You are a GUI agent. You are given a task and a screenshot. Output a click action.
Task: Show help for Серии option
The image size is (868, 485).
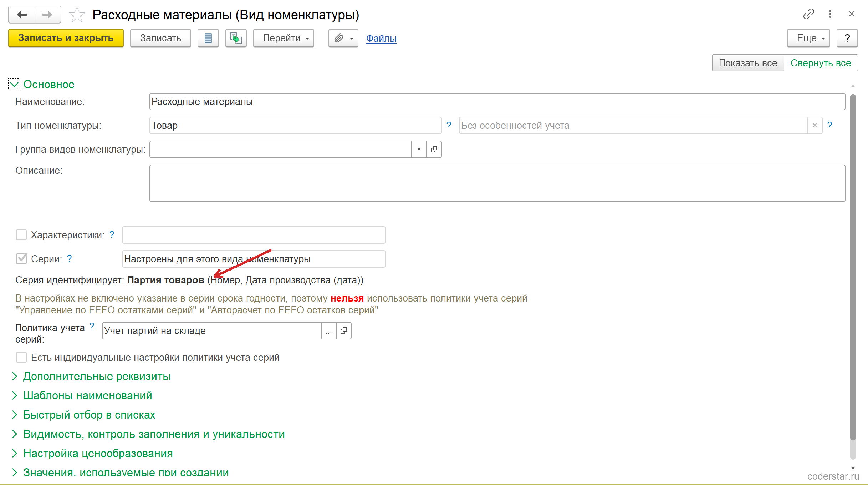coord(70,258)
